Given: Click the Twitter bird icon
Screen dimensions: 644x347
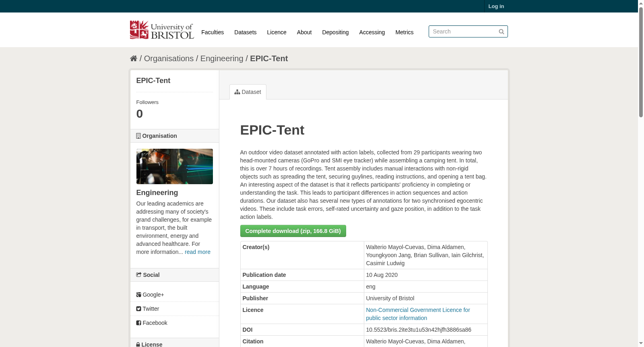Looking at the screenshot, I should click(x=138, y=309).
